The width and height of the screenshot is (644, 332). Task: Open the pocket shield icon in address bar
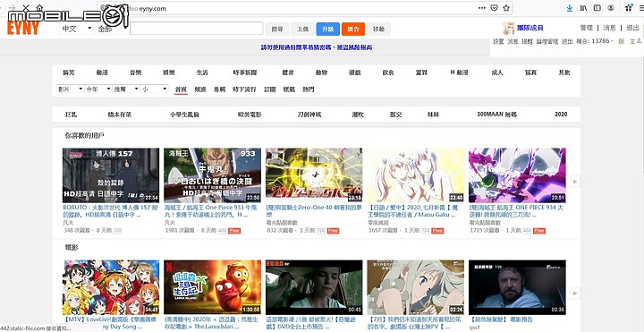[495, 8]
